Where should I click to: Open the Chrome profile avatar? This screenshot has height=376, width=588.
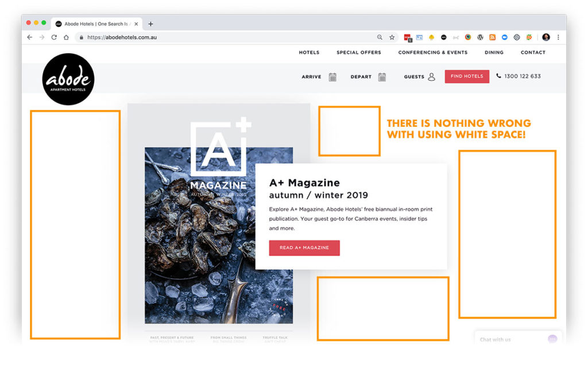click(x=546, y=37)
